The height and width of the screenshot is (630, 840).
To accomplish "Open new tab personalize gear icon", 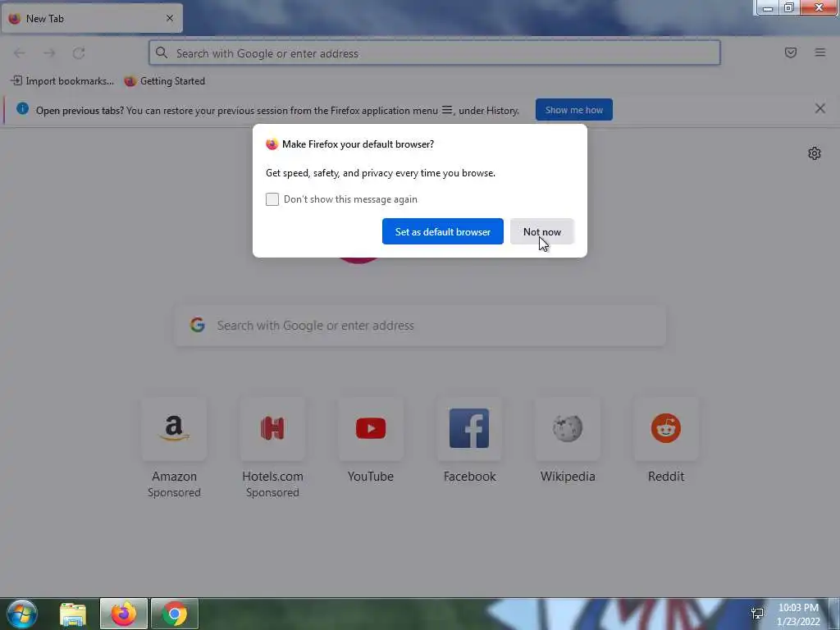I will point(814,153).
